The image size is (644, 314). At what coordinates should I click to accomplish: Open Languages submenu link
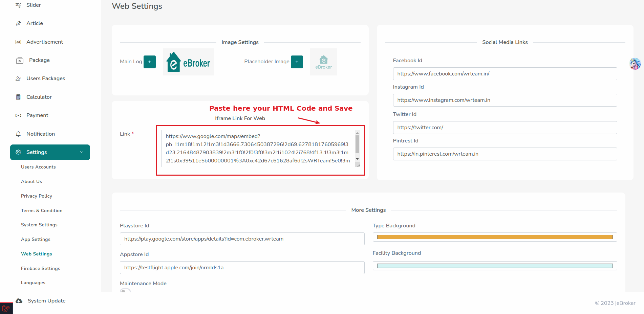pos(33,283)
